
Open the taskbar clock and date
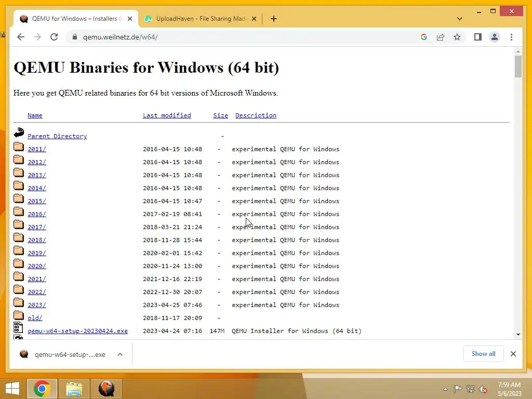[509, 389]
